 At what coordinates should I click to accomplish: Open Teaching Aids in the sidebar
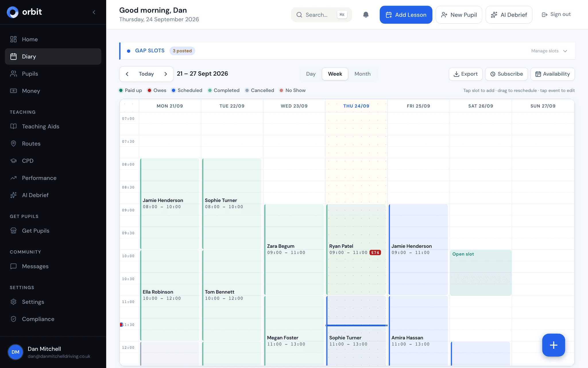53,126
